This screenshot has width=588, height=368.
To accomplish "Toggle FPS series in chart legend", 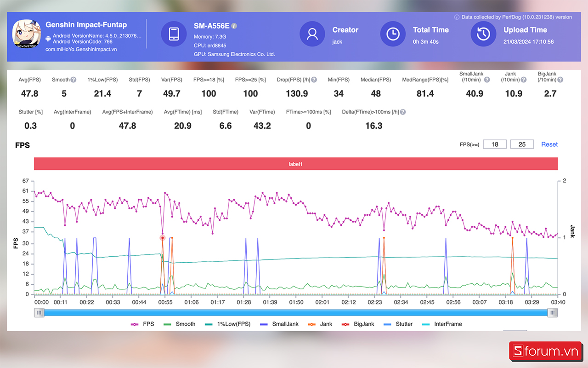I will pyautogui.click(x=142, y=324).
